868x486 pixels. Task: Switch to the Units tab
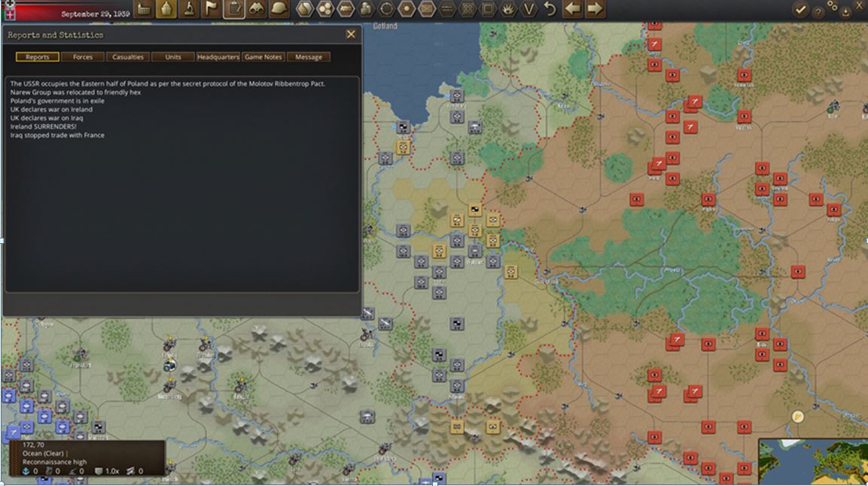(172, 57)
